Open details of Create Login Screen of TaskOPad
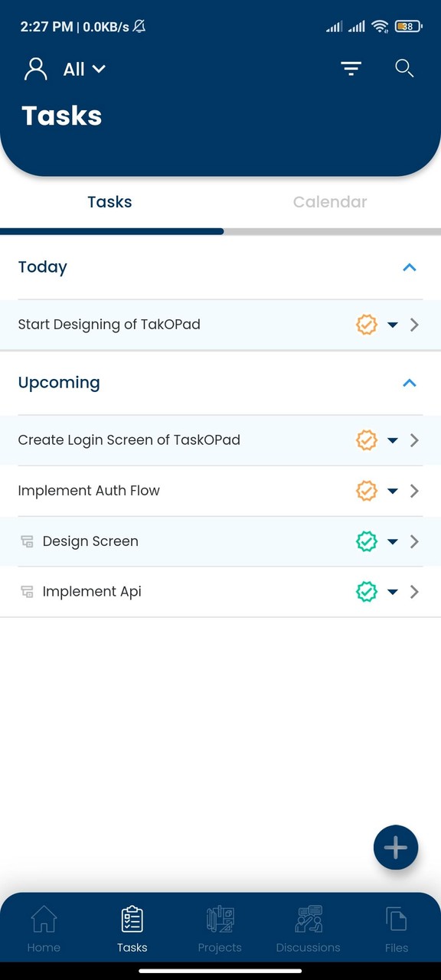This screenshot has width=441, height=980. pos(414,440)
